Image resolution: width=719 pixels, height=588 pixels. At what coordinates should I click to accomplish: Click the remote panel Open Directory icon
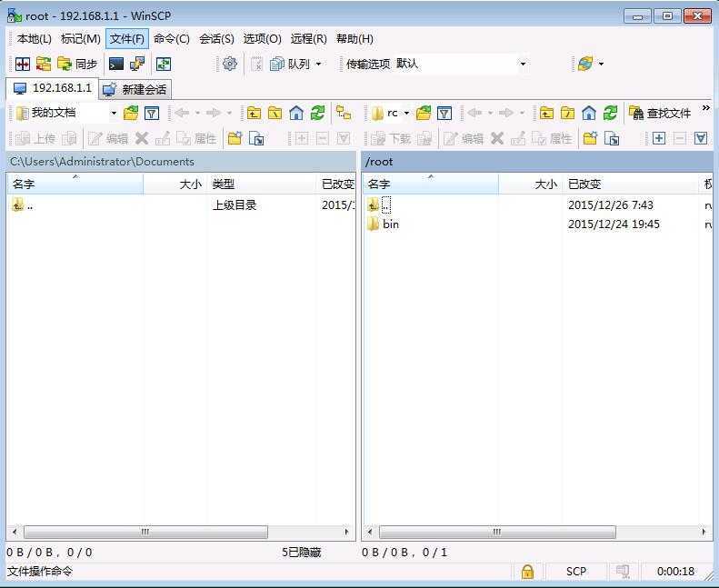click(424, 113)
